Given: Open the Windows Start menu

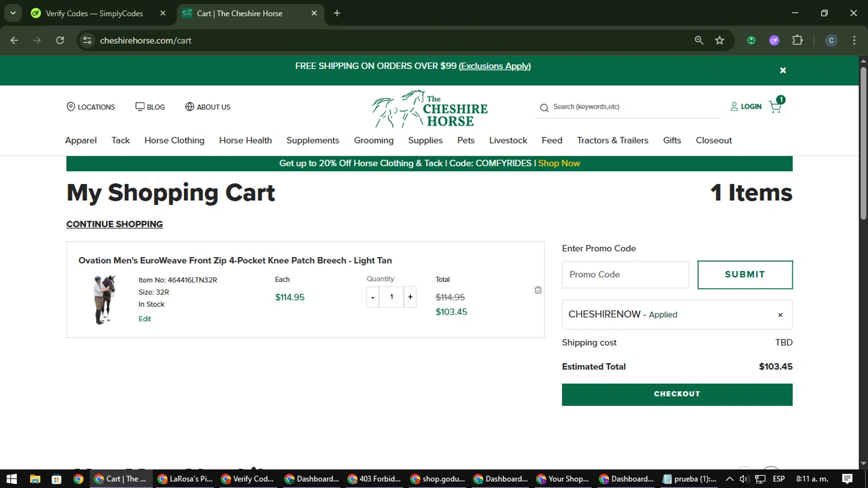Looking at the screenshot, I should click(12, 479).
